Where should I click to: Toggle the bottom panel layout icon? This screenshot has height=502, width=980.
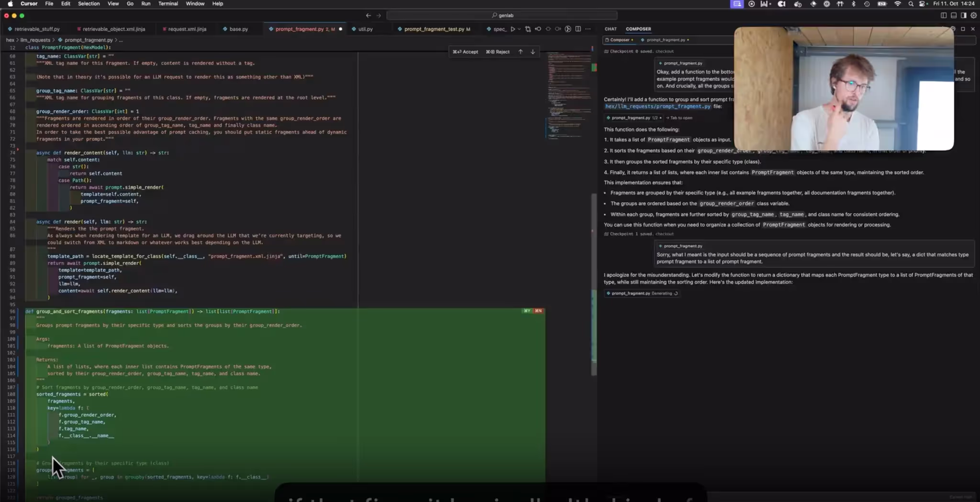pos(954,15)
